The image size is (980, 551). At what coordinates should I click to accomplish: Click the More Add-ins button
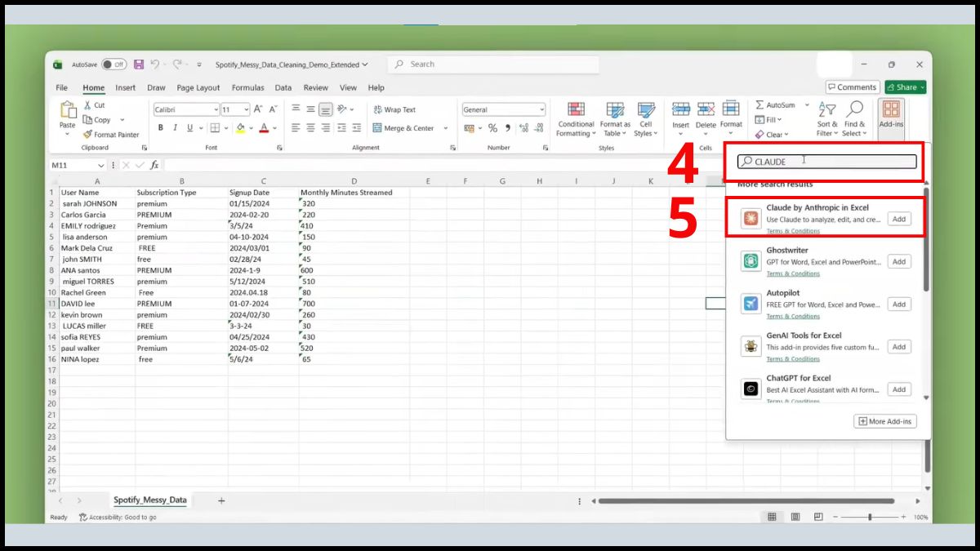[885, 421]
